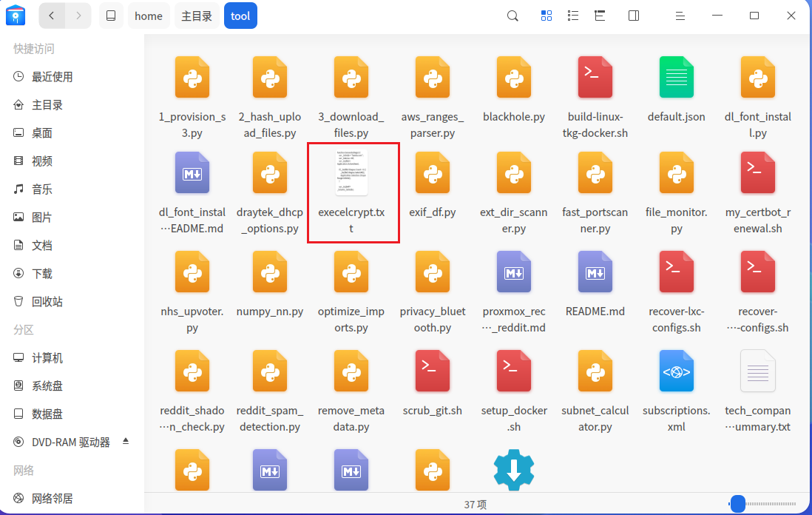Select the tech_compan…ummary.txt text file icon
812x515 pixels.
click(757, 371)
